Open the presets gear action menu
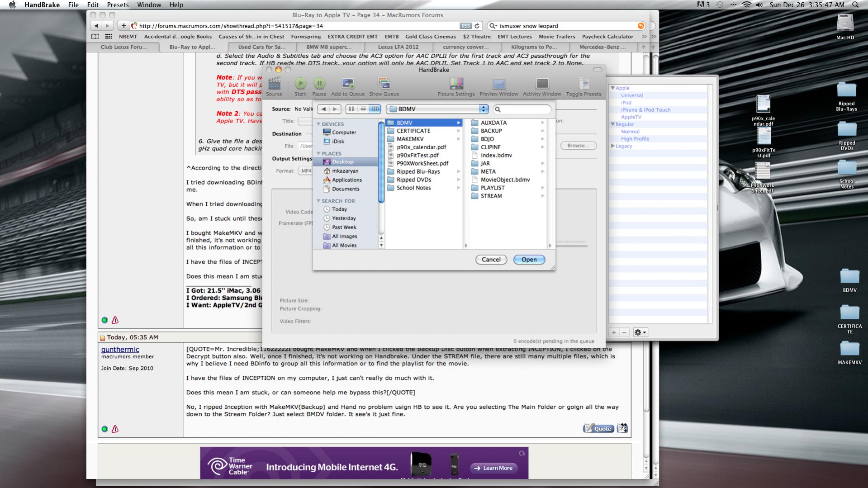The width and height of the screenshot is (868, 488). click(x=640, y=332)
